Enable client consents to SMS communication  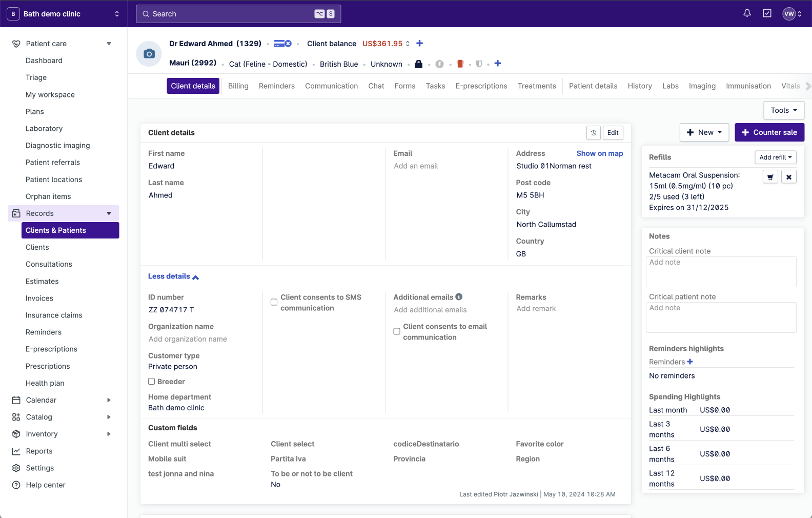point(274,302)
